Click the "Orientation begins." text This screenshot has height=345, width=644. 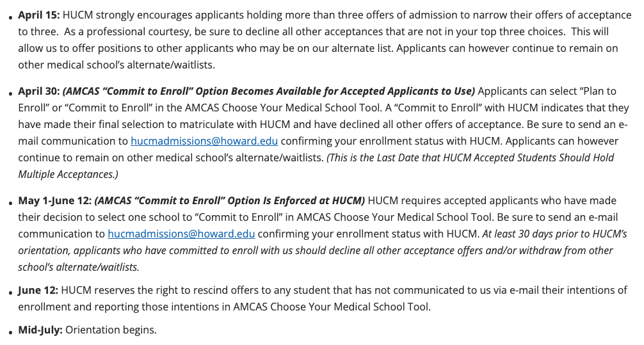click(111, 330)
